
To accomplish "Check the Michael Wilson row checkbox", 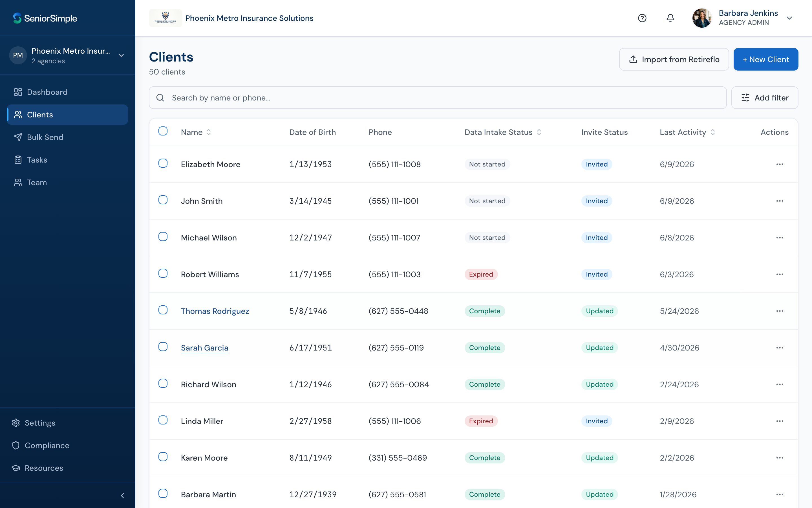I will tap(163, 237).
